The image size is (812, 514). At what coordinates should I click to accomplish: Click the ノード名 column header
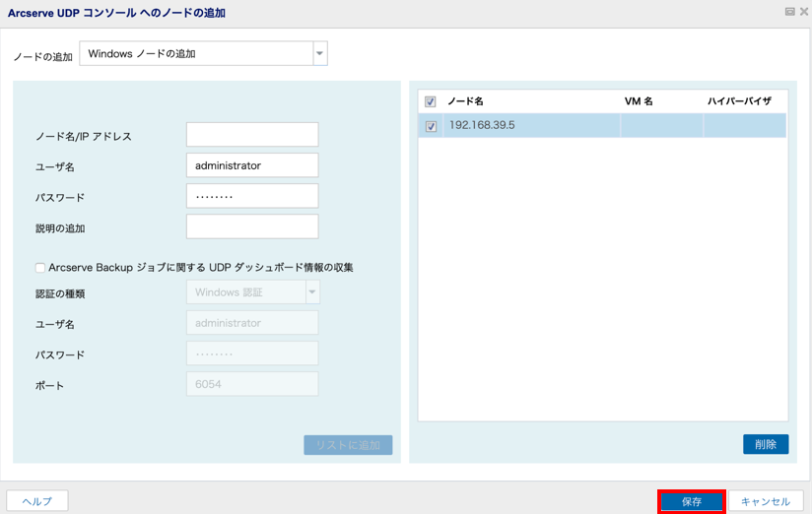click(x=465, y=101)
